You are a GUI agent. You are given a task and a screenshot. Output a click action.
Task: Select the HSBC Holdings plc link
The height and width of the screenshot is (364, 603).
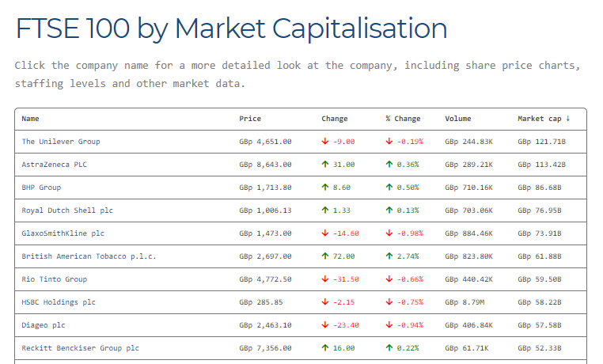[x=59, y=302]
